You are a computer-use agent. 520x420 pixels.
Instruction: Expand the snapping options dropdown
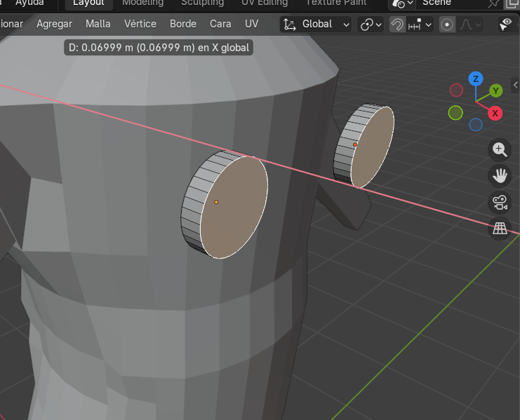421,25
